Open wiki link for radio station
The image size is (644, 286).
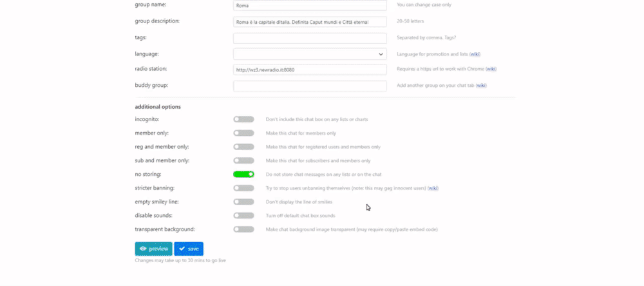tap(491, 69)
